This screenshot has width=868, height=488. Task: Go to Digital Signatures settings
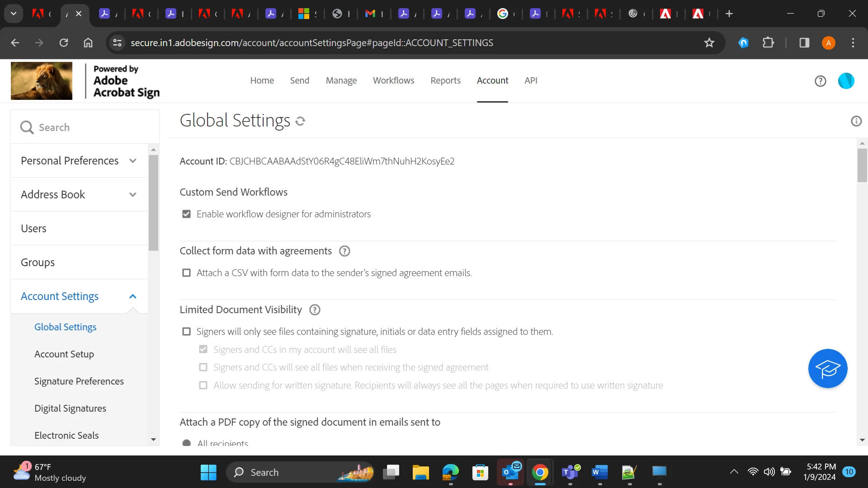[70, 408]
